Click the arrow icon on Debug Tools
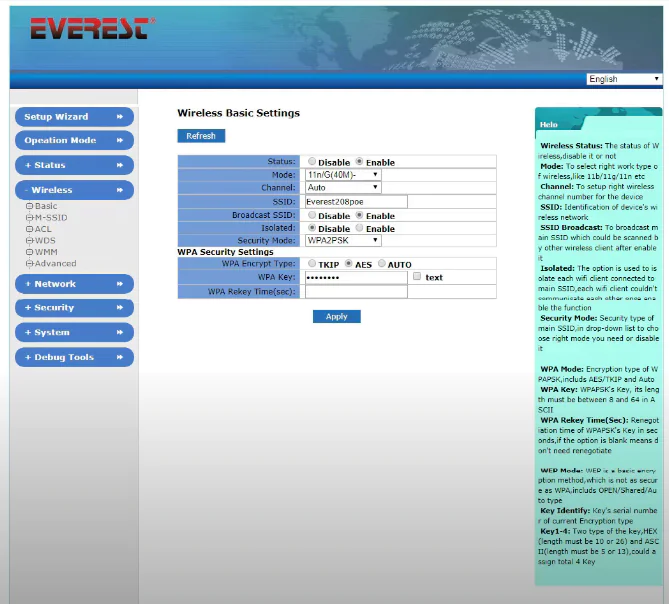 [120, 357]
